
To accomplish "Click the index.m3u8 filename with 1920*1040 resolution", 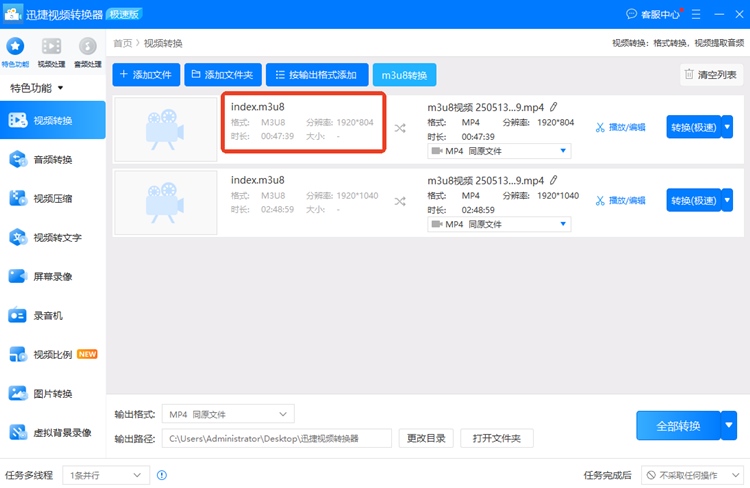I will tap(257, 180).
